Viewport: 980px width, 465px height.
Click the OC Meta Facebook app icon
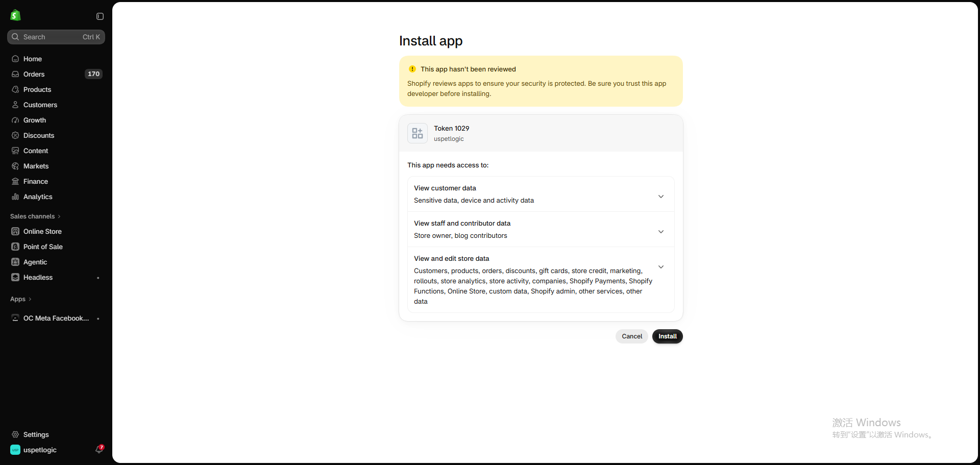[15, 318]
